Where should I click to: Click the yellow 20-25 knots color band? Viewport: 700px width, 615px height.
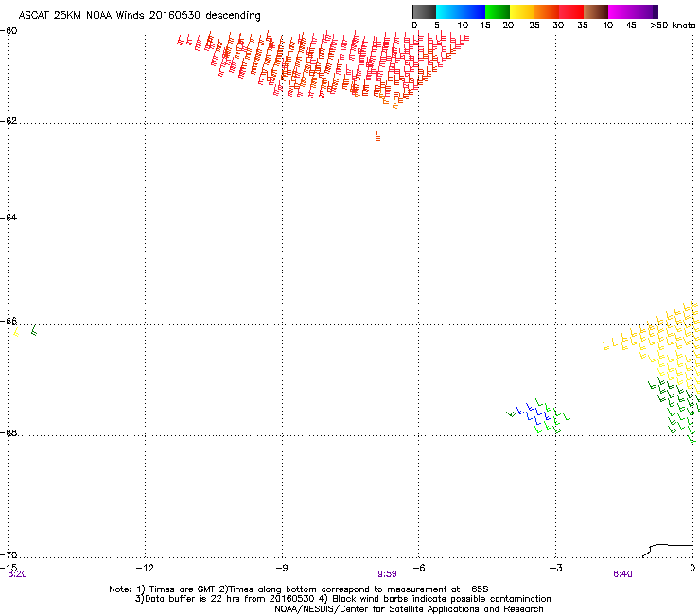pyautogui.click(x=522, y=11)
